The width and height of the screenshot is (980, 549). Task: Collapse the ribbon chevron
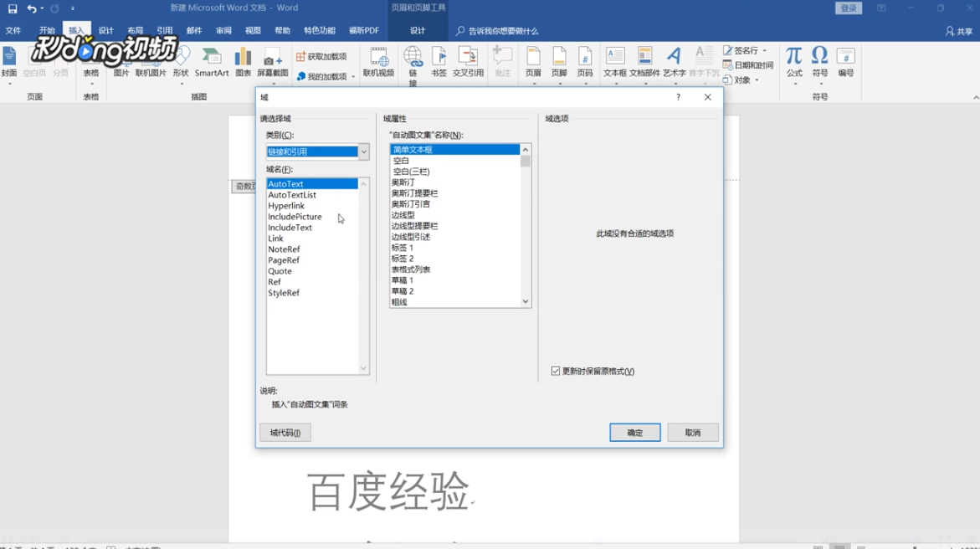click(x=976, y=98)
